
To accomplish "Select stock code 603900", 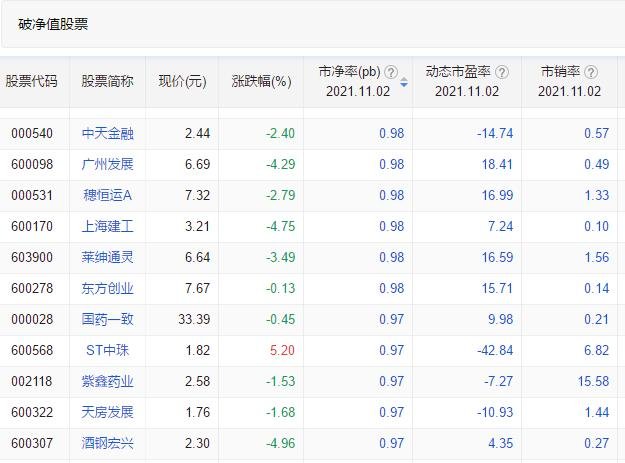I will tap(32, 257).
